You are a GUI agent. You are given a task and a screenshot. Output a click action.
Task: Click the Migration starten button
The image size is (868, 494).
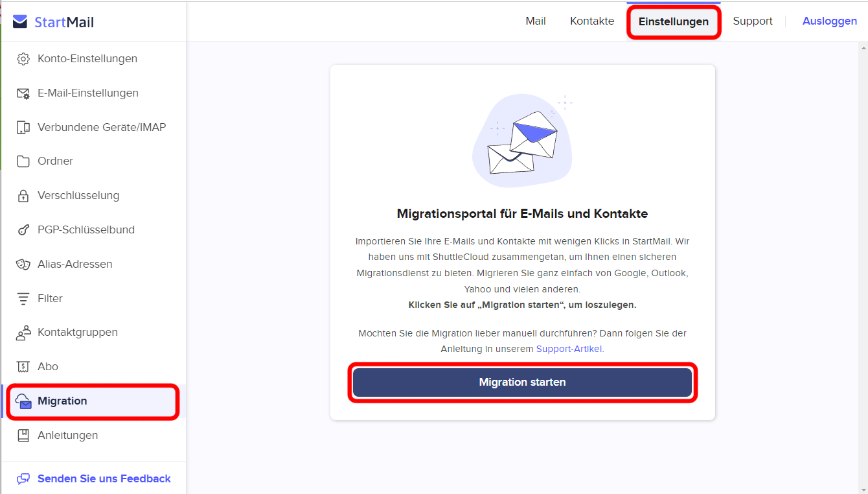[523, 382]
